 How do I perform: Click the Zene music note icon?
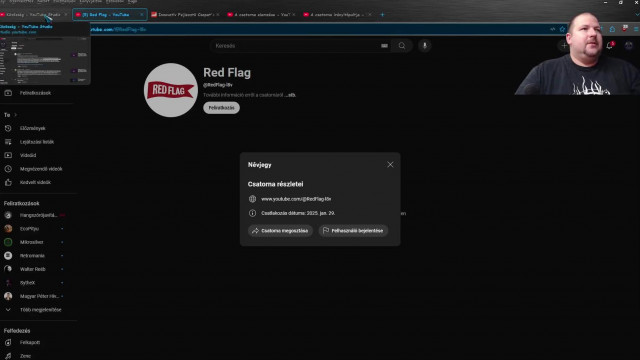coord(8,356)
